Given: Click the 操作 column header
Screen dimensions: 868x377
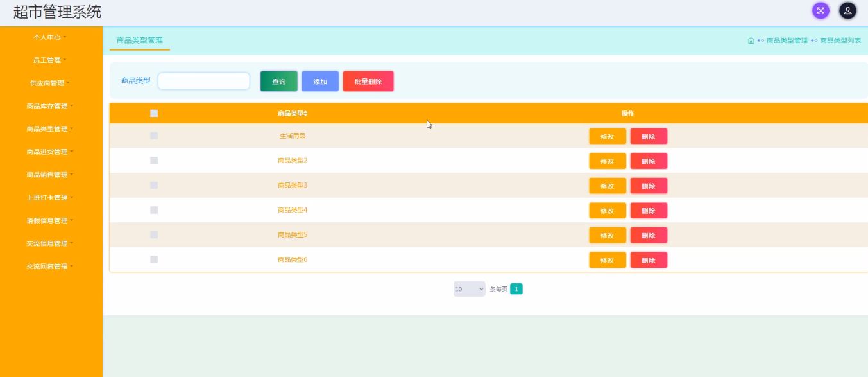Looking at the screenshot, I should [x=627, y=114].
